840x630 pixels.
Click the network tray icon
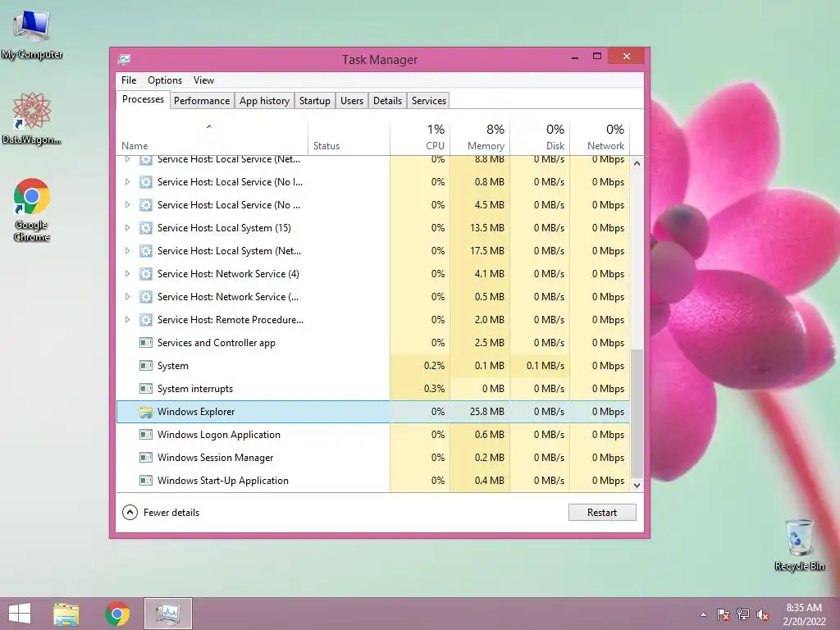(743, 614)
